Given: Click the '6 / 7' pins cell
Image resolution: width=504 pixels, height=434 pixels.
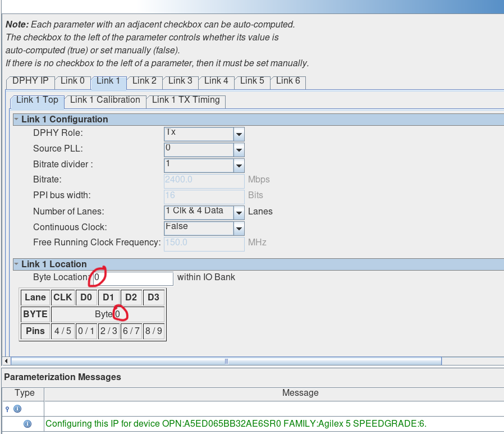Looking at the screenshot, I should tap(131, 331).
